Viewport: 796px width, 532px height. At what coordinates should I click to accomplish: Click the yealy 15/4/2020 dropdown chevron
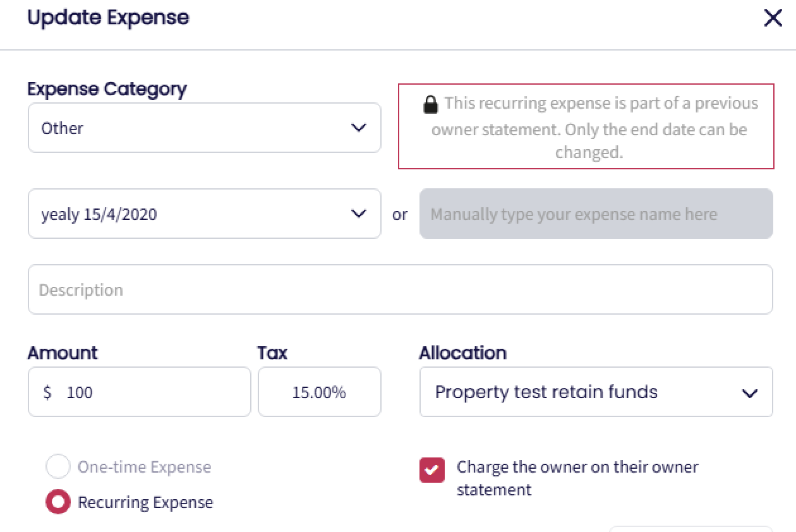point(358,214)
